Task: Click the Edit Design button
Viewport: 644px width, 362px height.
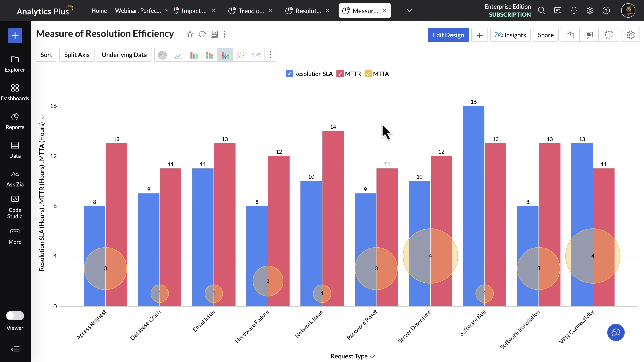Action: pyautogui.click(x=448, y=35)
